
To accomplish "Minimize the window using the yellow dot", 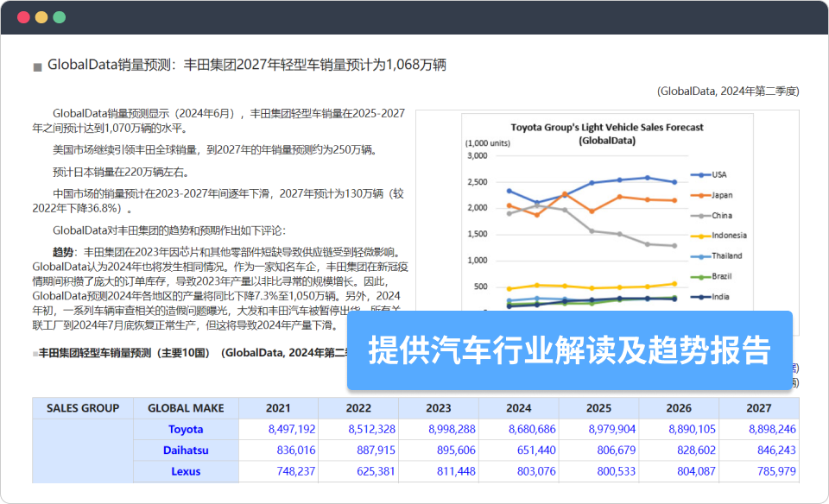I will click(41, 17).
